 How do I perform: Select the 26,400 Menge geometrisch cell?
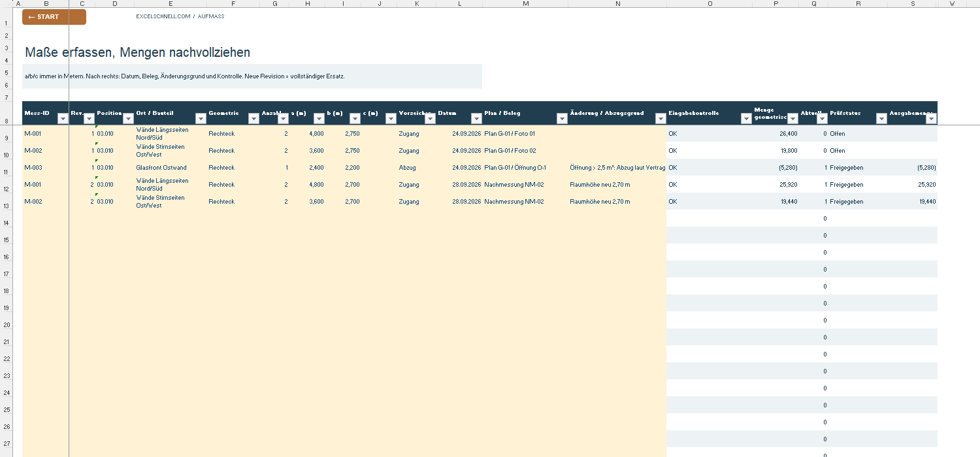[776, 134]
